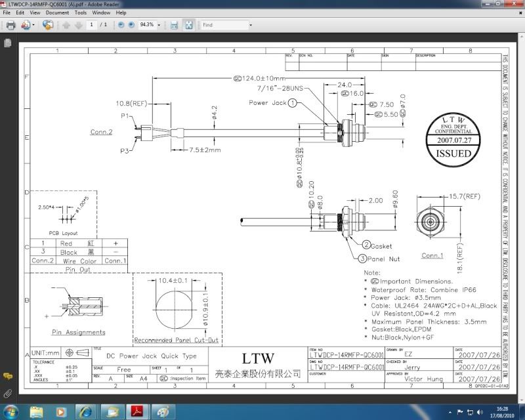Viewport: 525px width, 420px height.
Task: Open the Find options dropdown arrow
Action: click(x=251, y=25)
